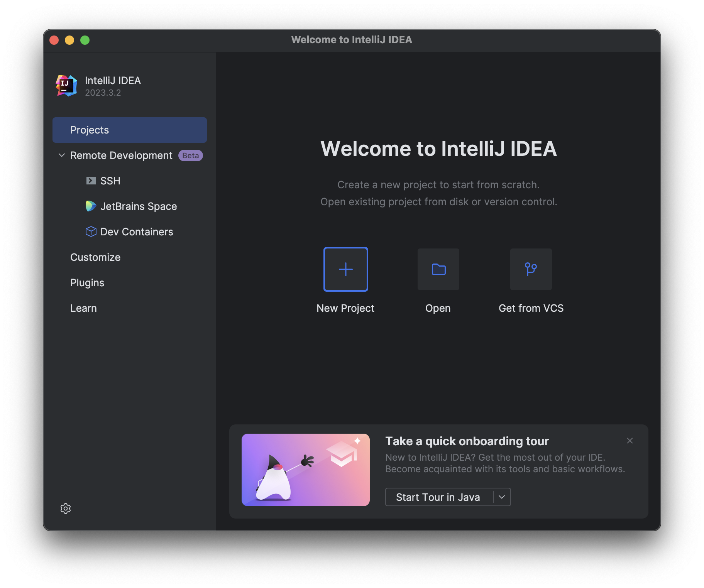Select Dev Containers in sidebar
Viewport: 704px width, 588px height.
click(x=137, y=232)
